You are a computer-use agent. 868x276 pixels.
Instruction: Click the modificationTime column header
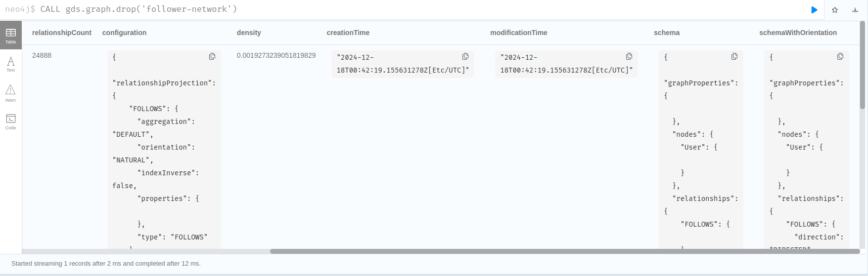(519, 33)
